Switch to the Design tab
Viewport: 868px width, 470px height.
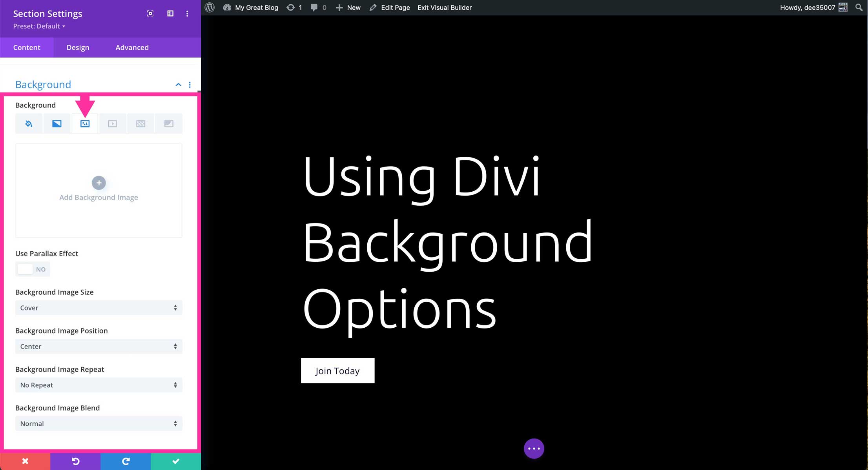point(78,47)
